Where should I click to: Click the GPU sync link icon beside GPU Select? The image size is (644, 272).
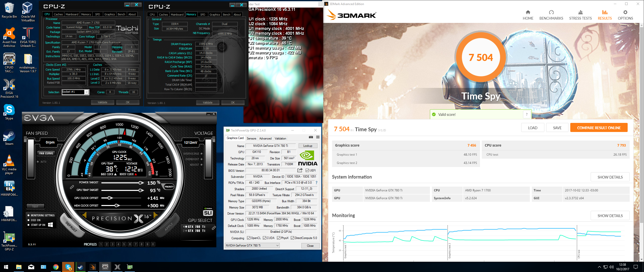(x=214, y=228)
